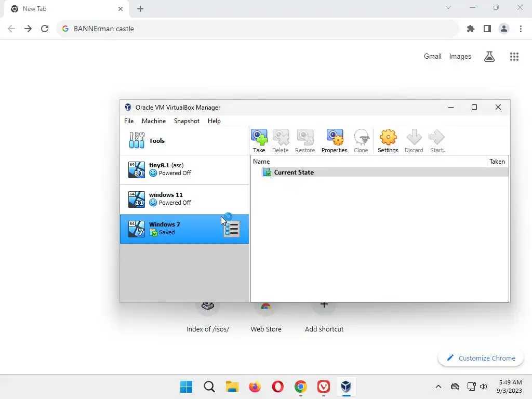Open the Windows 7 machine tools menu icon
532x399 pixels.
(x=232, y=229)
